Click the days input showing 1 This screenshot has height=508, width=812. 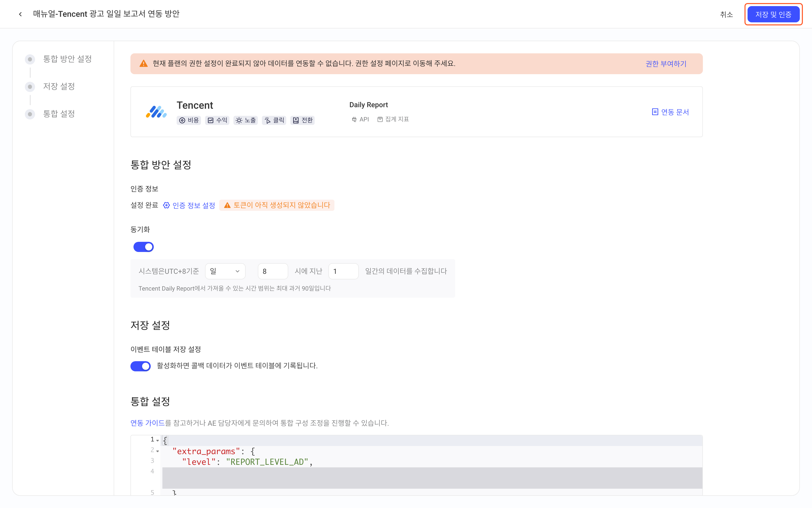(x=343, y=271)
